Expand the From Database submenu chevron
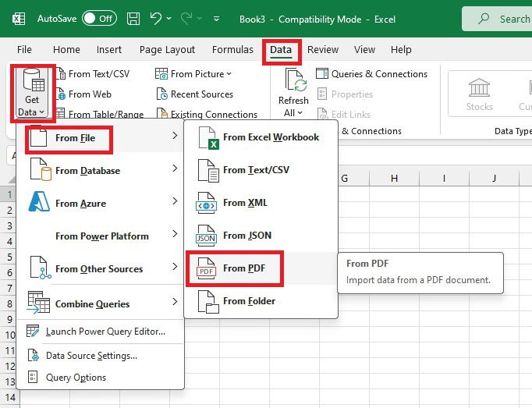Screen dimensions: 532x408 click(175, 168)
